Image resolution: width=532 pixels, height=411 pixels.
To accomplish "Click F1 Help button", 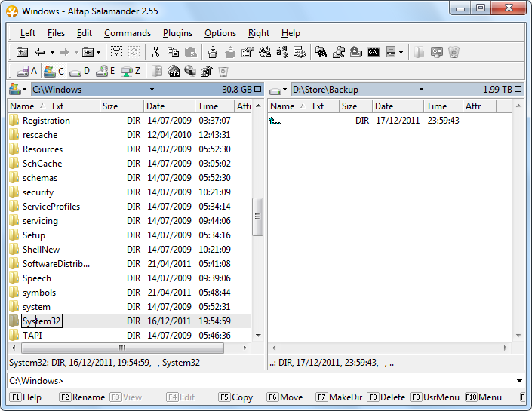I will (x=26, y=397).
